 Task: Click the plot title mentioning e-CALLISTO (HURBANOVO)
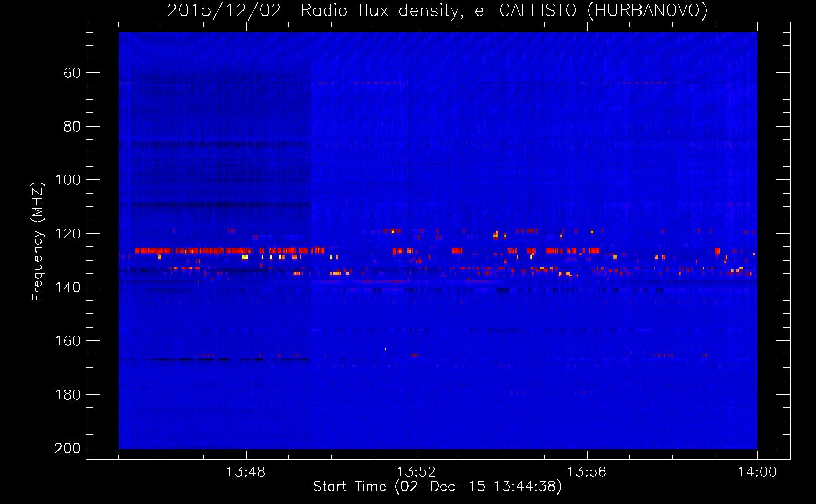437,10
